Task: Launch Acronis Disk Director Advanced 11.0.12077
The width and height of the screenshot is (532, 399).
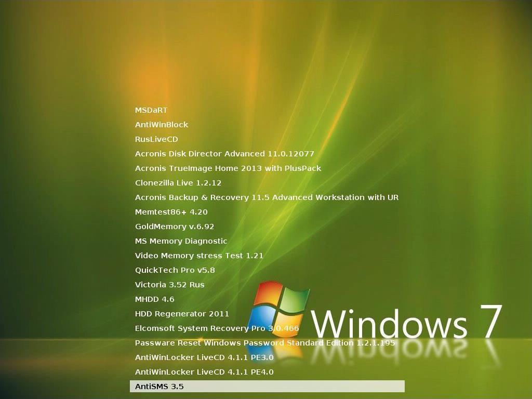Action: [224, 154]
